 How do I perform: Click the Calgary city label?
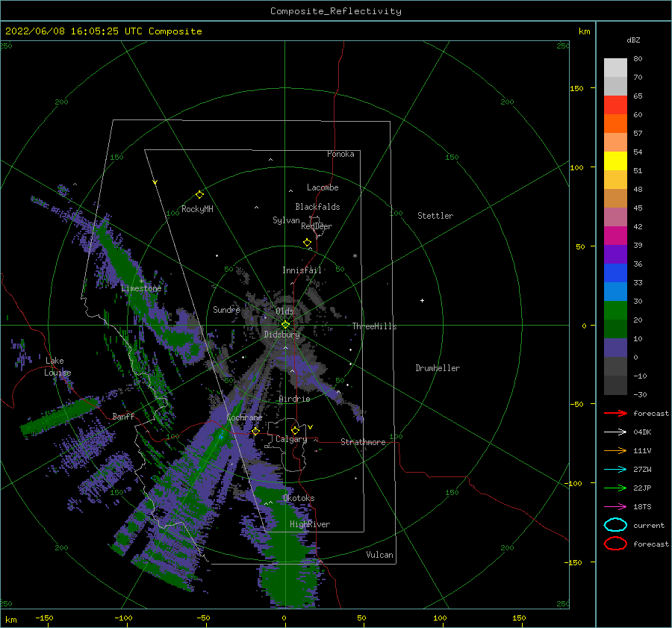coord(291,439)
